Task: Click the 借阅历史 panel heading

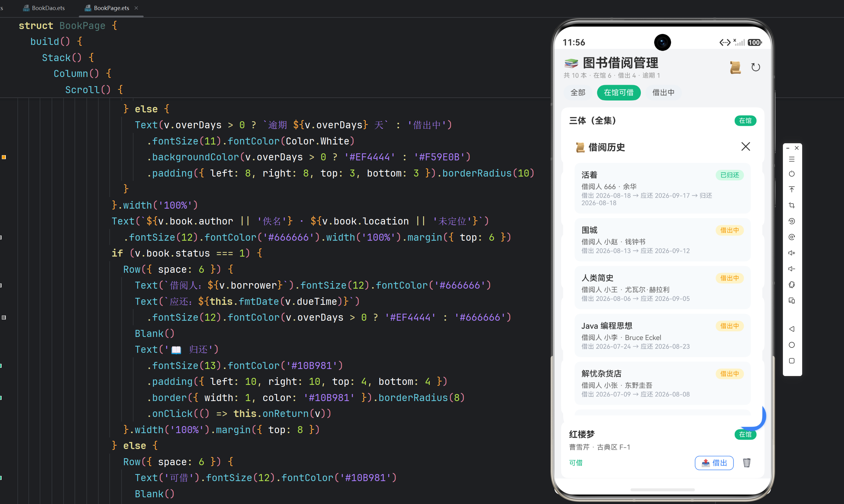Action: [606, 147]
